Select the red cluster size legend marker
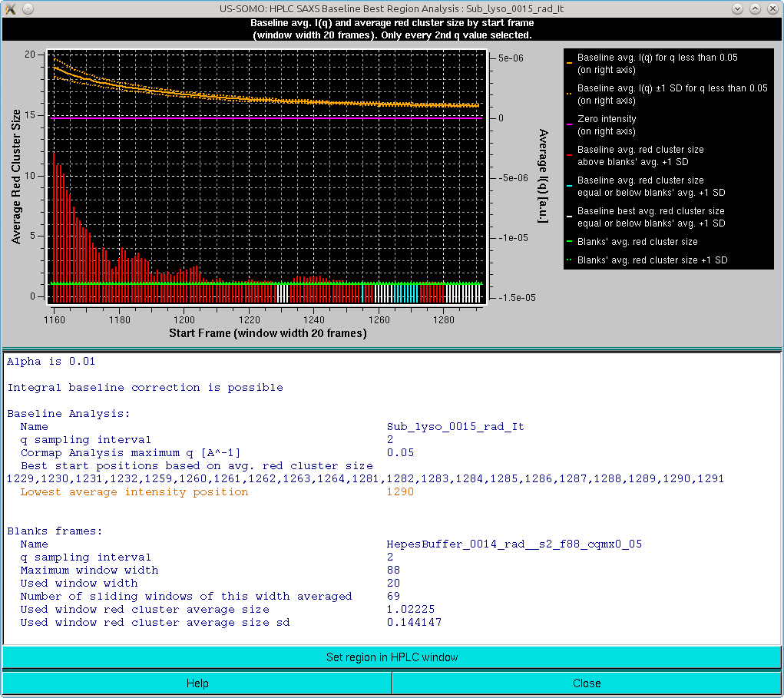The width and height of the screenshot is (784, 698). (570, 155)
